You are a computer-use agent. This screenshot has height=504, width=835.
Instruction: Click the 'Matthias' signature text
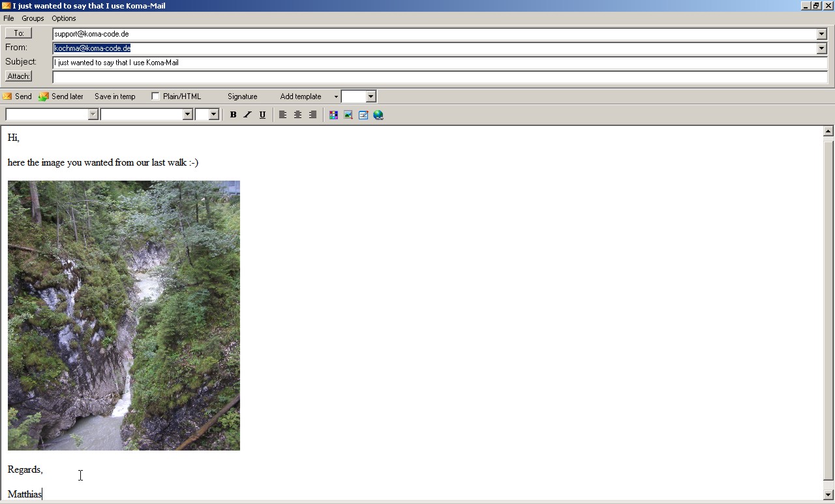25,494
